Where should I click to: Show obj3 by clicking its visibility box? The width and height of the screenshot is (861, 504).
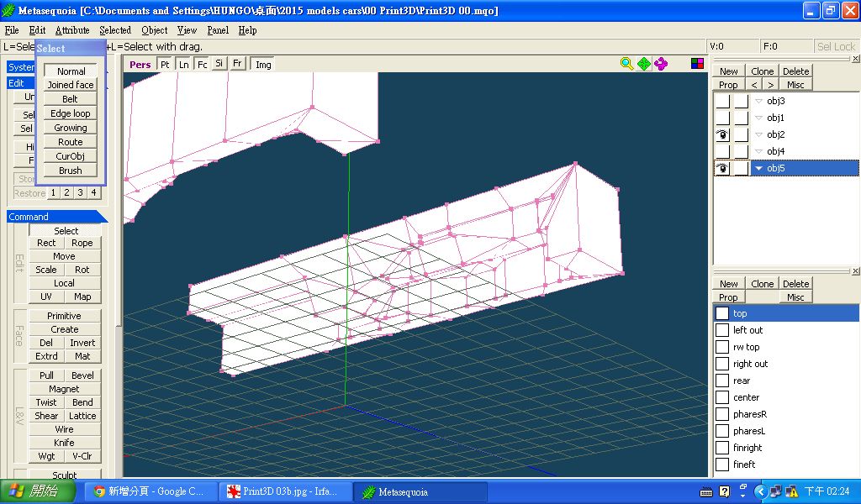point(721,101)
